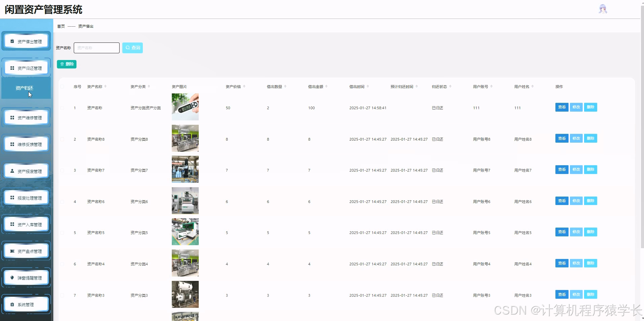Viewport: 644px width, 321px height.
Task: Click 删除 button for row 资产名称3
Action: coord(590,294)
